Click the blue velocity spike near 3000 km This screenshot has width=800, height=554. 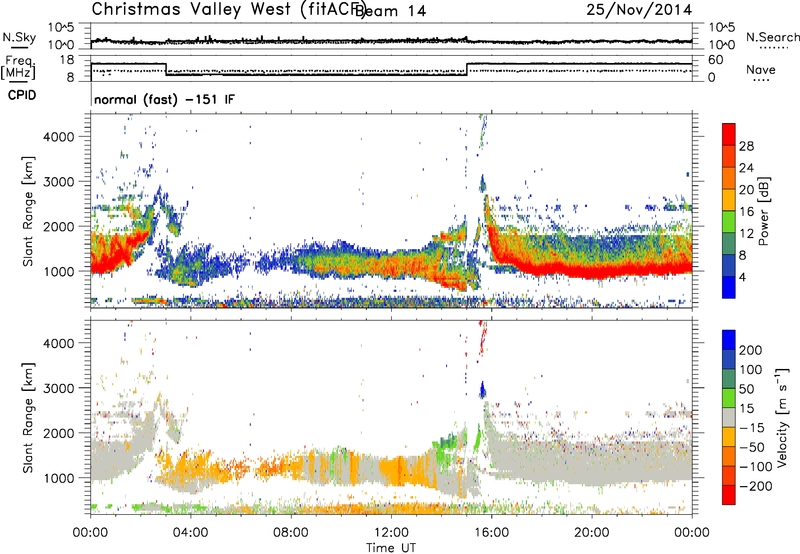(482, 390)
